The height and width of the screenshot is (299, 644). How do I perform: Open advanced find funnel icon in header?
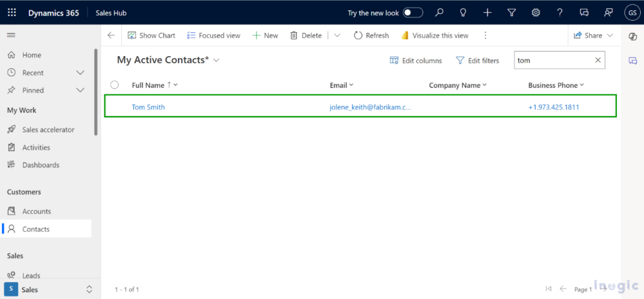[x=511, y=13]
